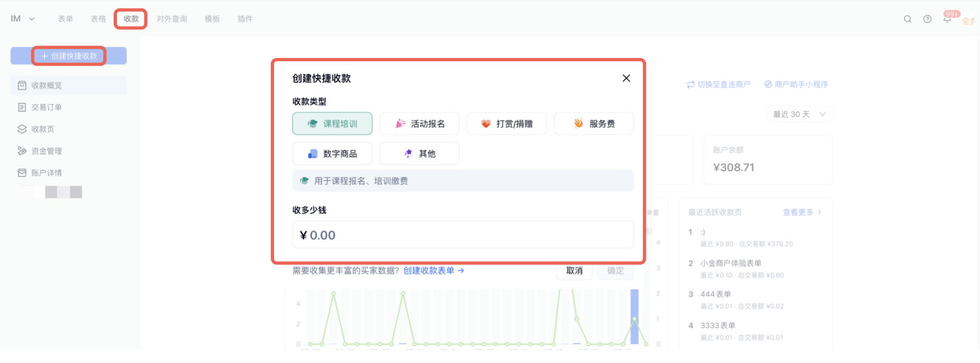980x363 pixels.
Task: Click the 收款概览 bag icon
Action: point(22,86)
